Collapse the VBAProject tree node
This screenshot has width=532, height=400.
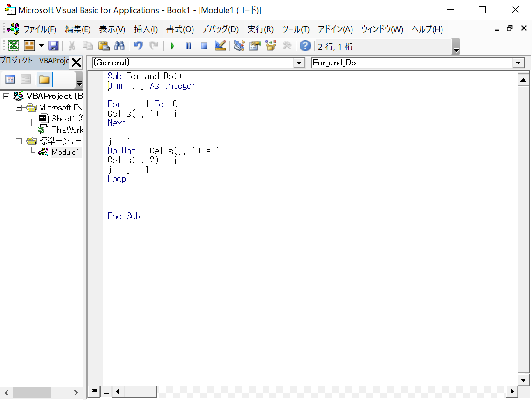pyautogui.click(x=6, y=97)
